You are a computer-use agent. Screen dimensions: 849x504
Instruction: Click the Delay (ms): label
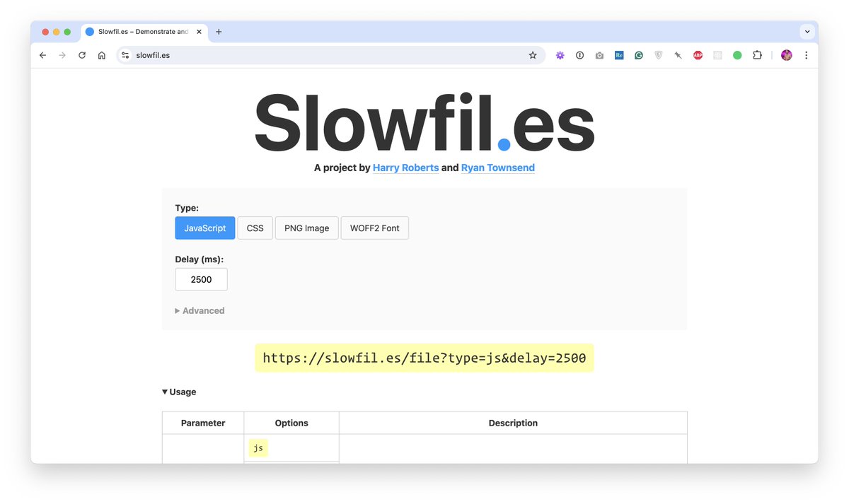coord(200,259)
